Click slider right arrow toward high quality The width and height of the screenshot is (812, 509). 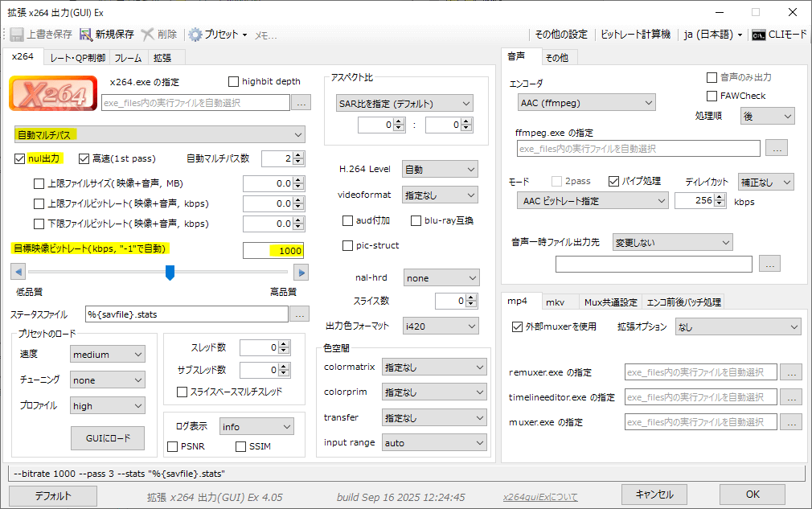300,273
